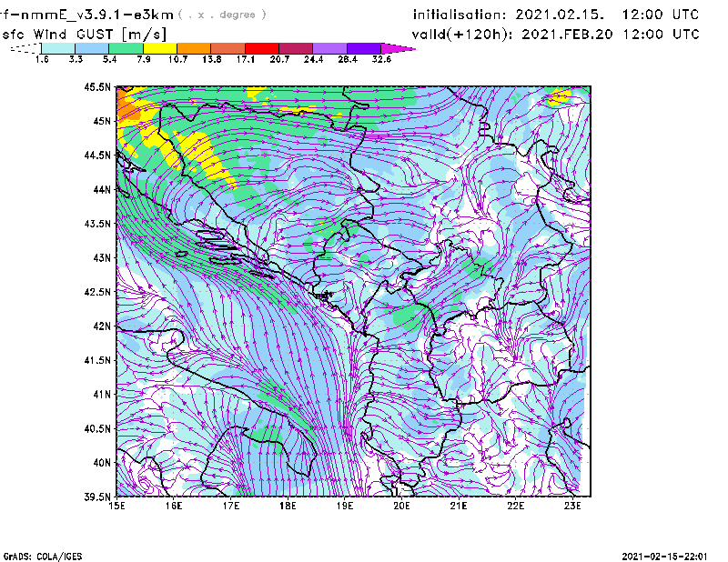The image size is (728, 562).
Task: Click the 22E longitude label
Action: point(515,506)
